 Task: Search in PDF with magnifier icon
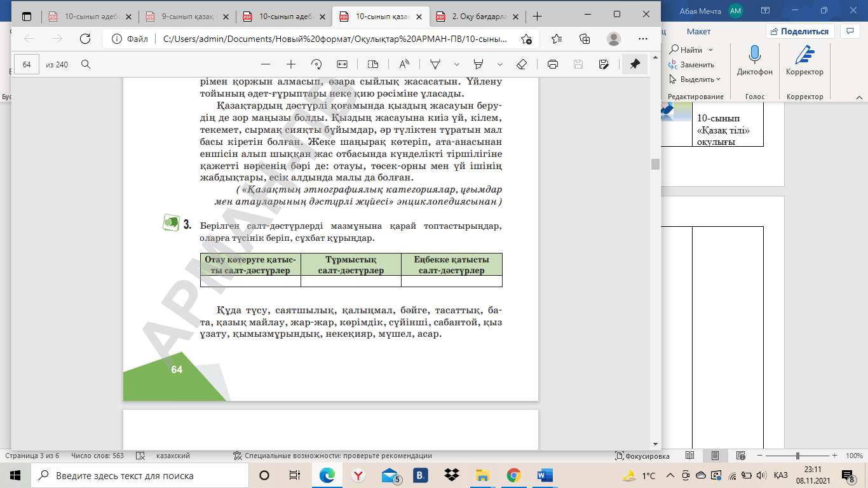coord(86,64)
